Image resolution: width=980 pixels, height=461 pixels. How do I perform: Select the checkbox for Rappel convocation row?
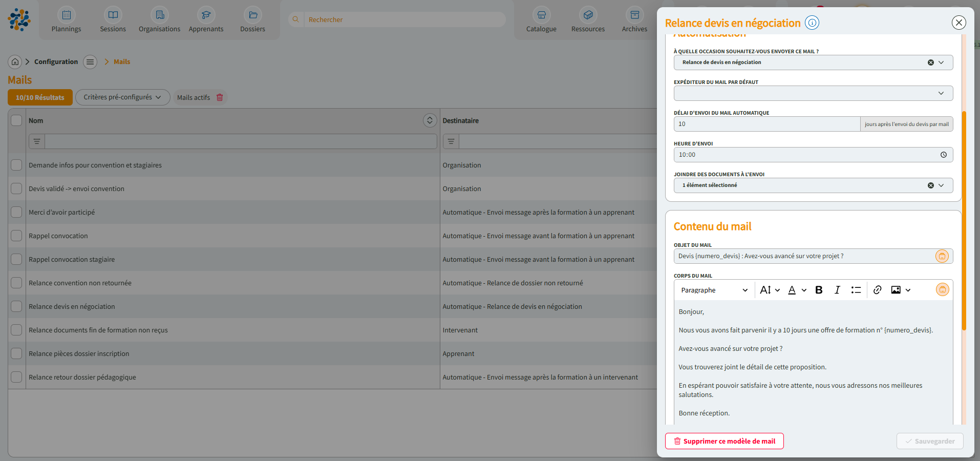pos(16,236)
